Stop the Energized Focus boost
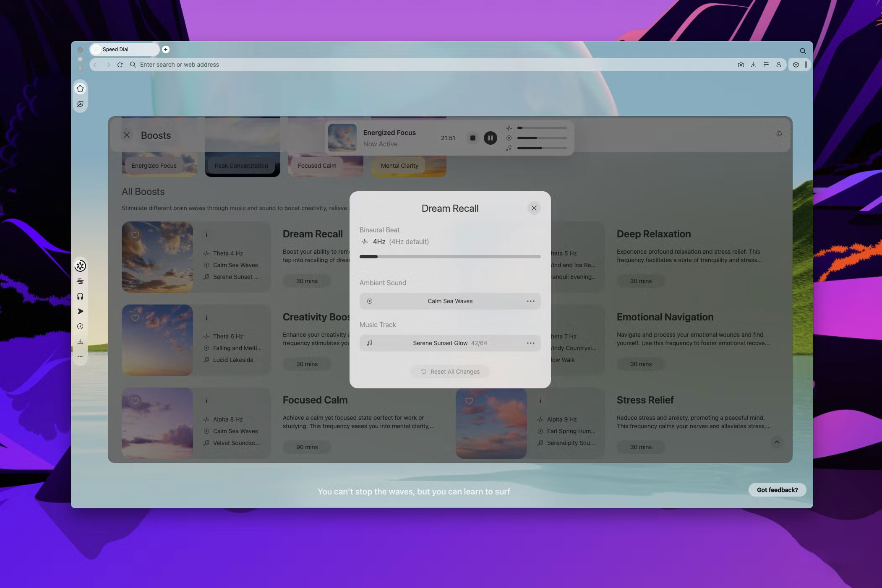Viewport: 882px width, 588px height. [x=472, y=138]
